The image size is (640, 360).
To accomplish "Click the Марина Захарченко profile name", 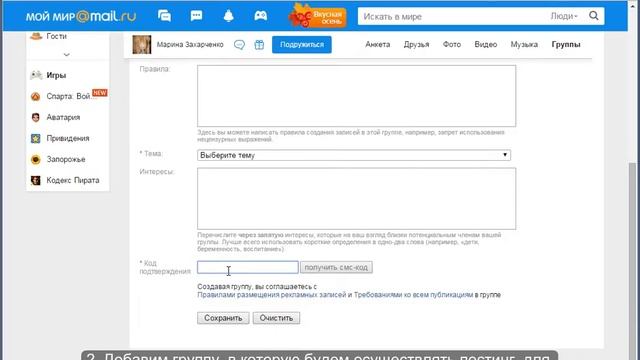I will [x=190, y=44].
